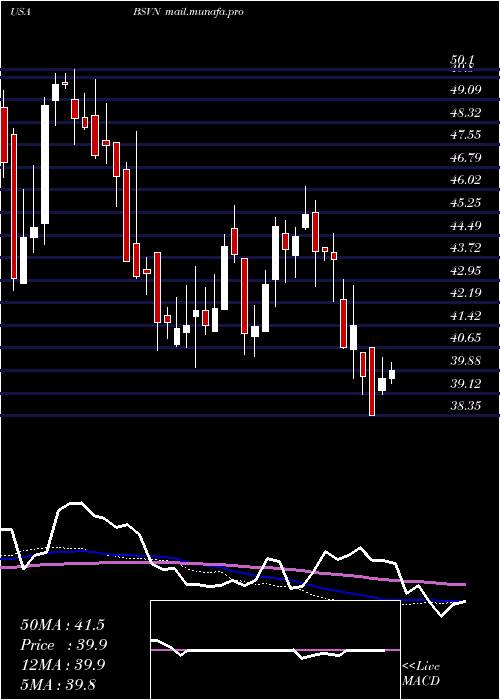Click the 45.25 price axis label
This screenshot has width=500, height=700.
[467, 203]
